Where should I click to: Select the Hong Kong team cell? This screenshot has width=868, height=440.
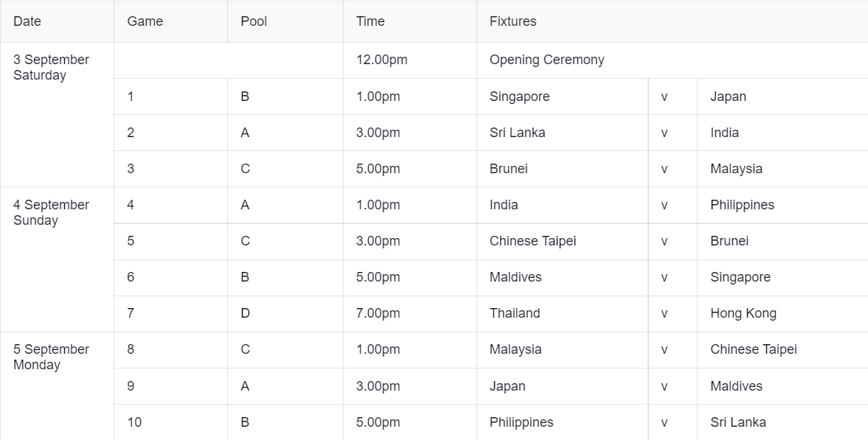pyautogui.click(x=743, y=313)
